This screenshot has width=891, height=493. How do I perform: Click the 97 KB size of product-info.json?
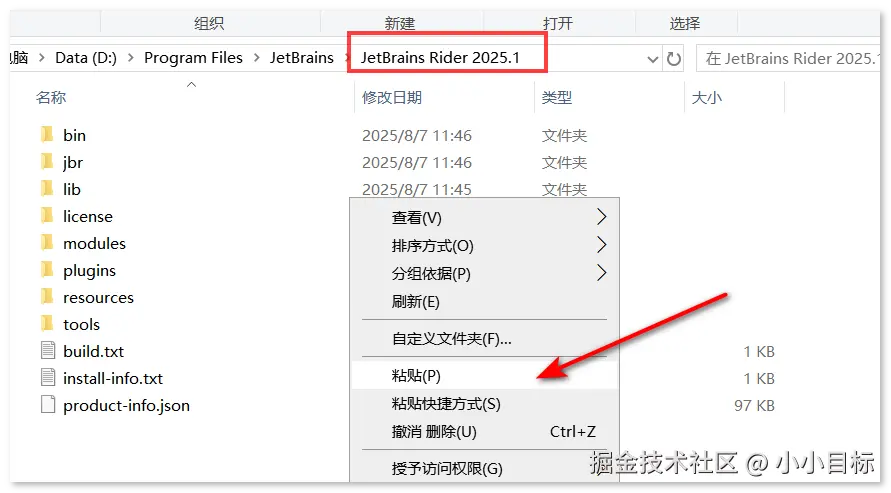(x=754, y=406)
